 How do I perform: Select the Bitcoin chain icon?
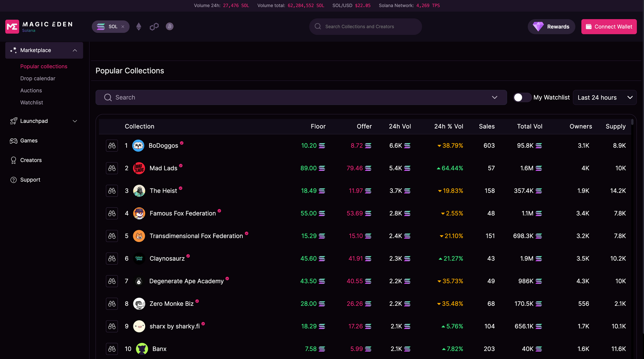170,26
